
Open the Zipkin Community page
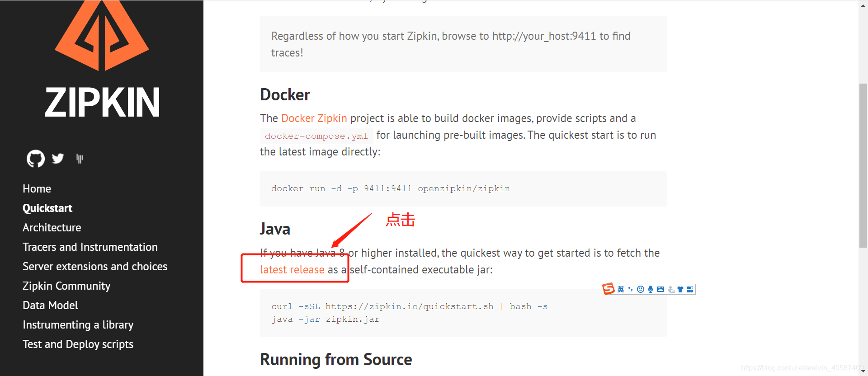[66, 286]
